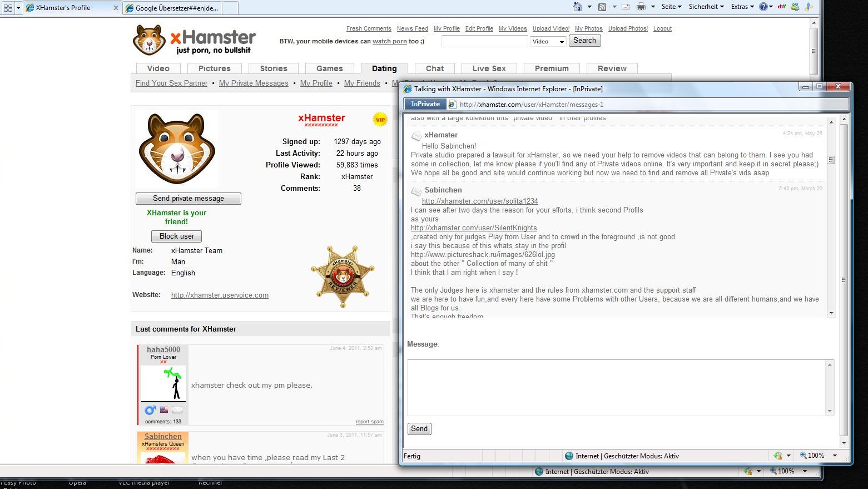Click the Send private message button
This screenshot has width=868, height=489.
point(189,199)
